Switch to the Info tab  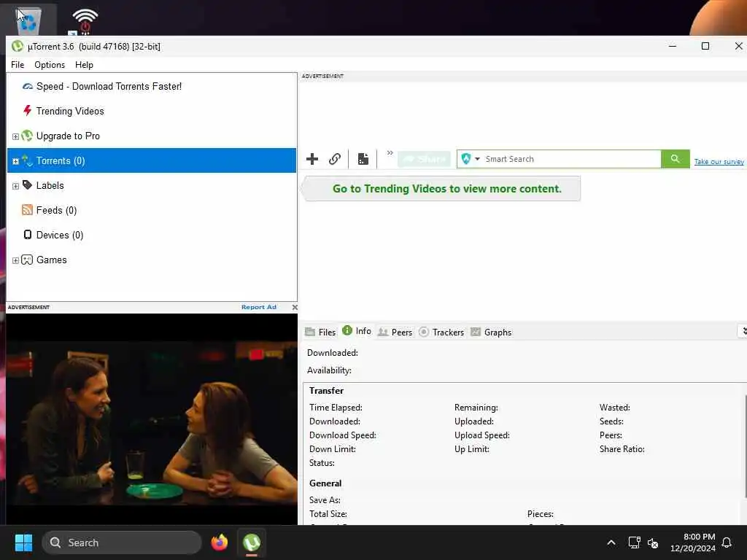[x=357, y=331]
